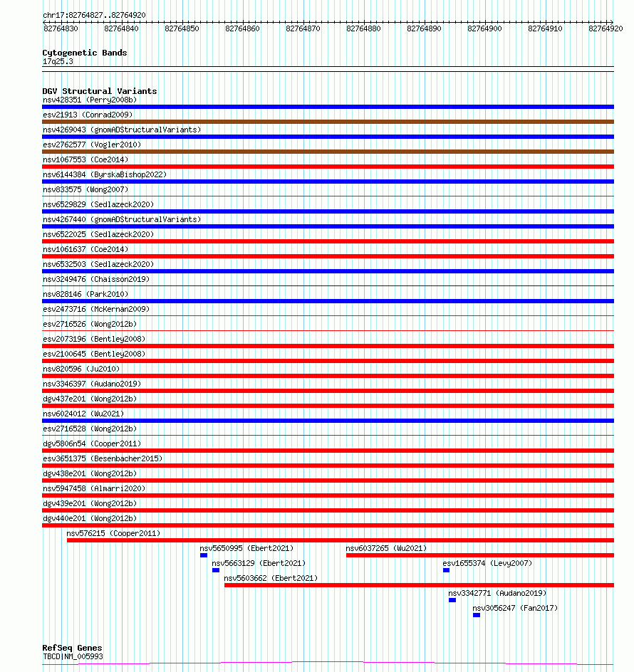The image size is (634, 672).
Task: Click the chr17:82764827..82764920 coordinate text
Action: point(94,15)
